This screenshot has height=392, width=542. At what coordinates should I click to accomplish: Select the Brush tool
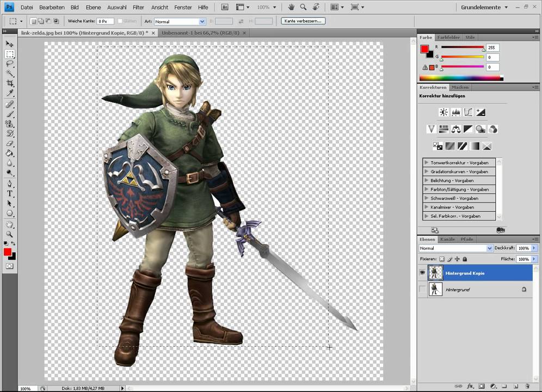click(10, 114)
